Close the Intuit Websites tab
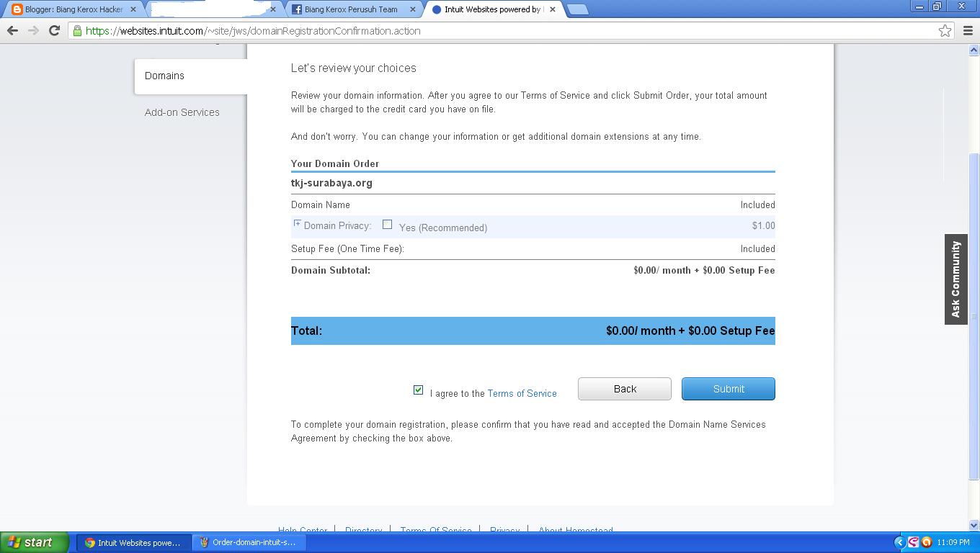The height and width of the screenshot is (553, 980). coord(553,9)
